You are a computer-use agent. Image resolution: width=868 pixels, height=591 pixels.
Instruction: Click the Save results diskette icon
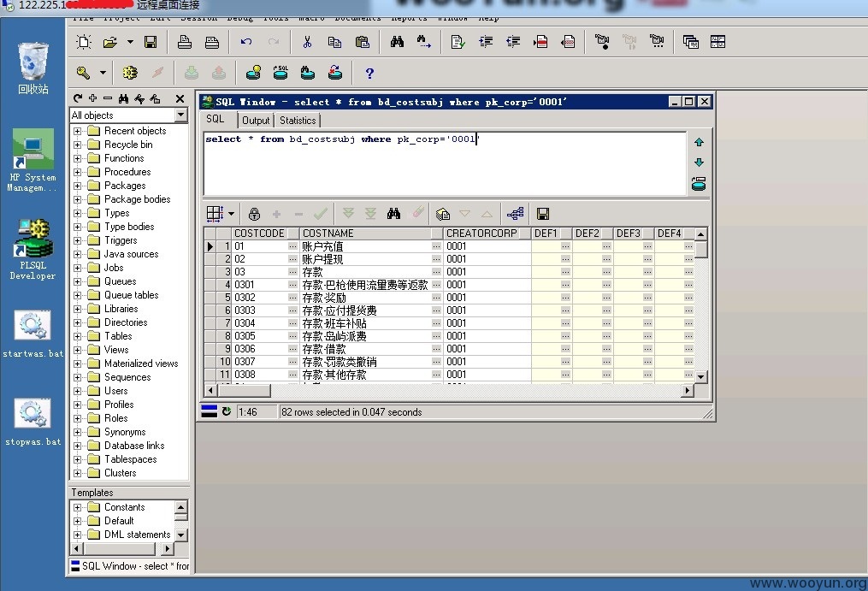click(x=543, y=214)
